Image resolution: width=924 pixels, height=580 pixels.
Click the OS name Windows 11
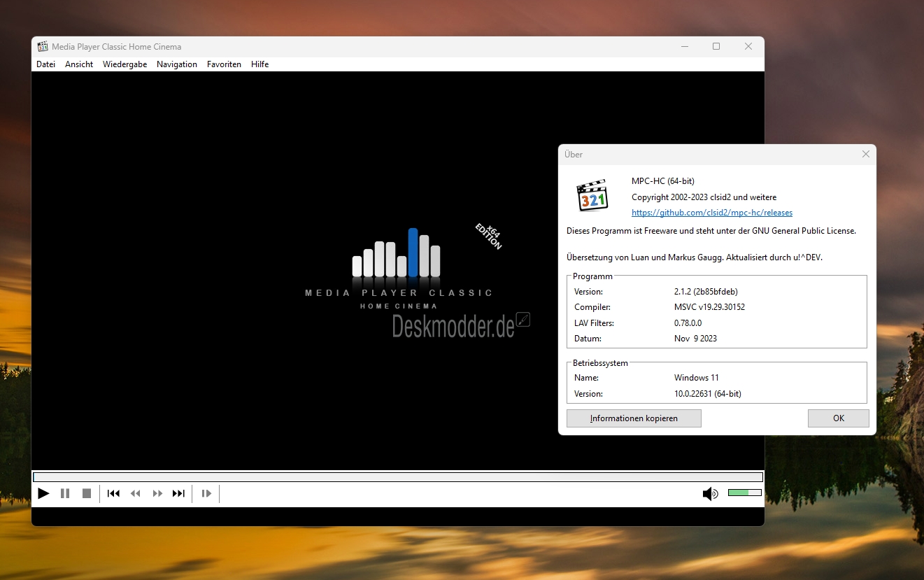697,378
